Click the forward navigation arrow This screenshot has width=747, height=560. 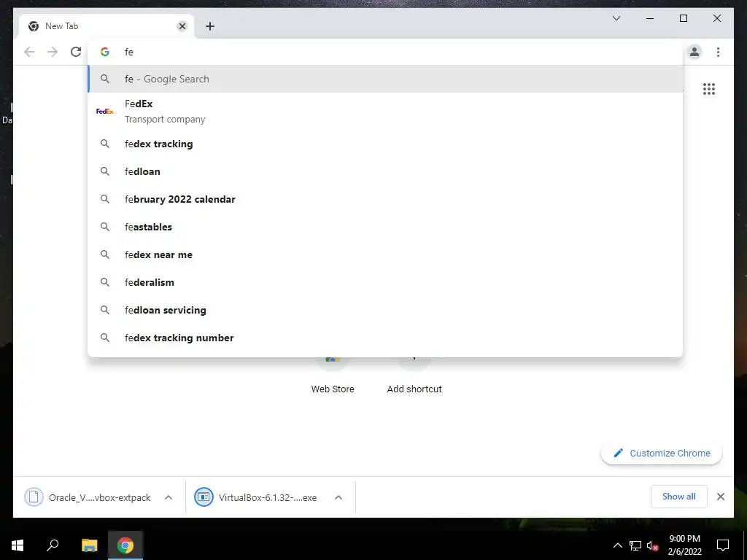pyautogui.click(x=53, y=52)
